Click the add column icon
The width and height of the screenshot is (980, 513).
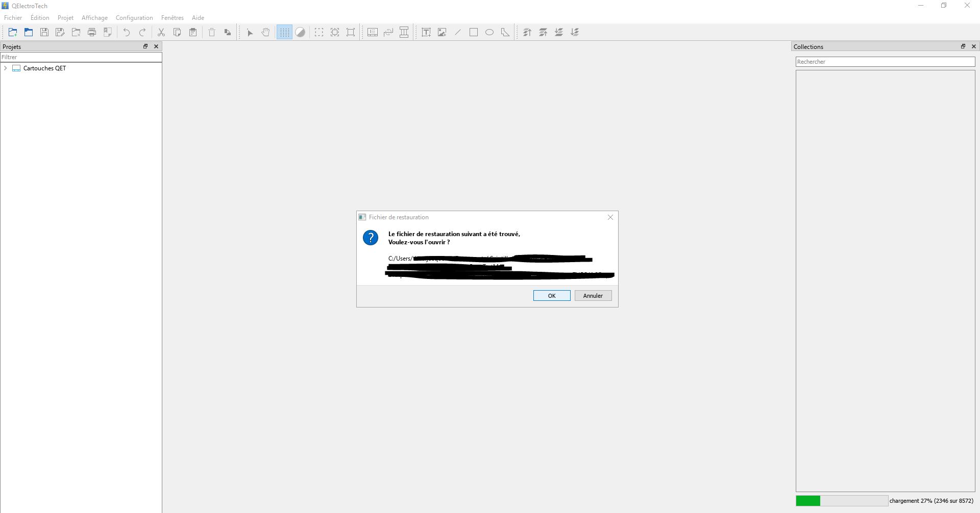(x=404, y=32)
